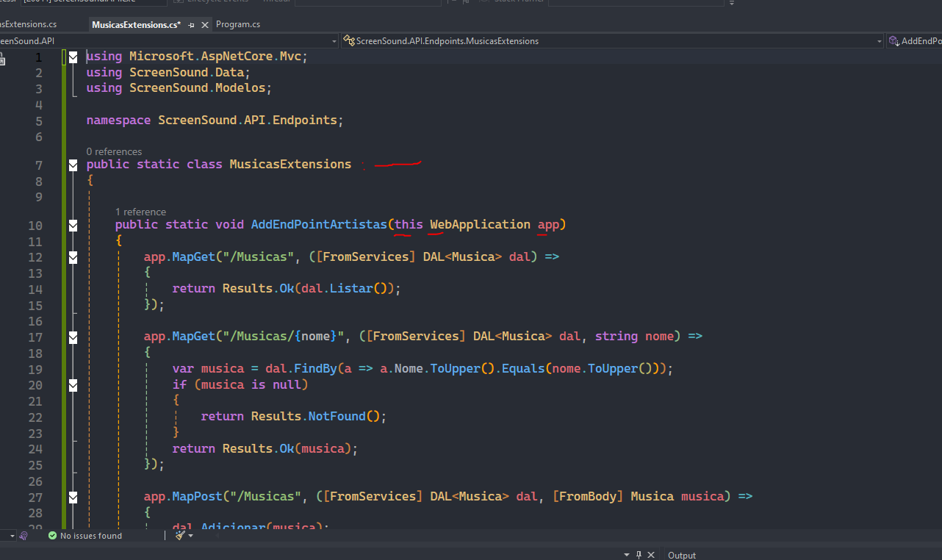Click line number 24 in the margin
Image resolution: width=942 pixels, height=560 pixels.
point(35,448)
